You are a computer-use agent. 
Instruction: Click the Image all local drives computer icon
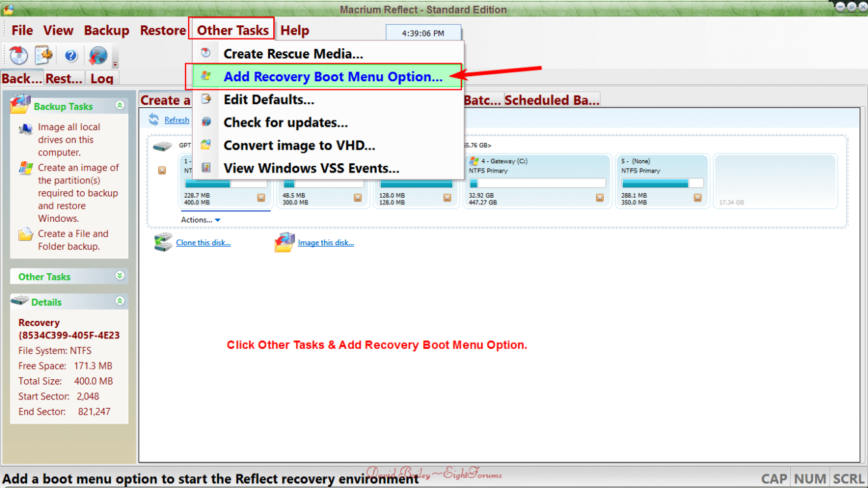click(26, 128)
